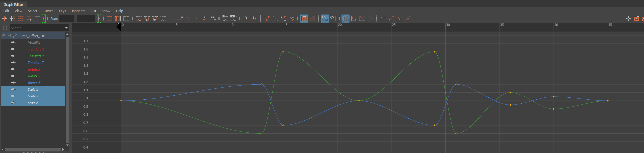
Task: Toggle Auto Load Graph Editor on
Action: click(x=304, y=19)
